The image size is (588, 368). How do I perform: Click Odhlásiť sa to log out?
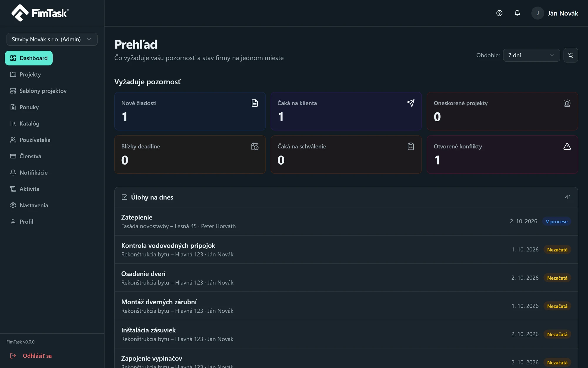pos(37,356)
